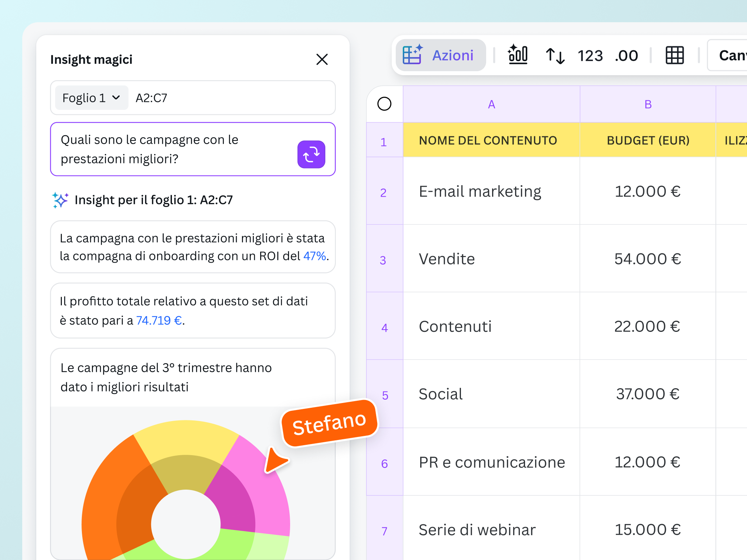Click the .00 decimal format option
The image size is (747, 560).
point(626,56)
